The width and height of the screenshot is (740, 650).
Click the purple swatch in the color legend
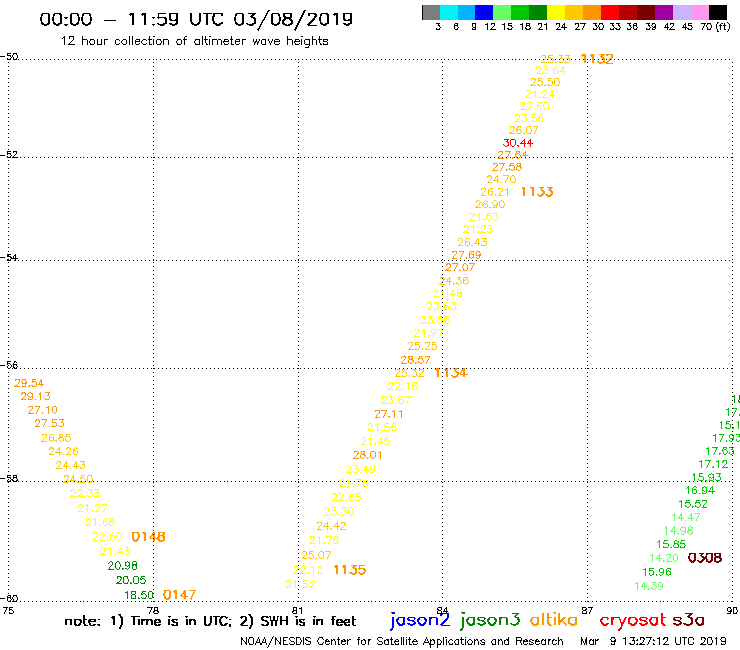click(664, 12)
